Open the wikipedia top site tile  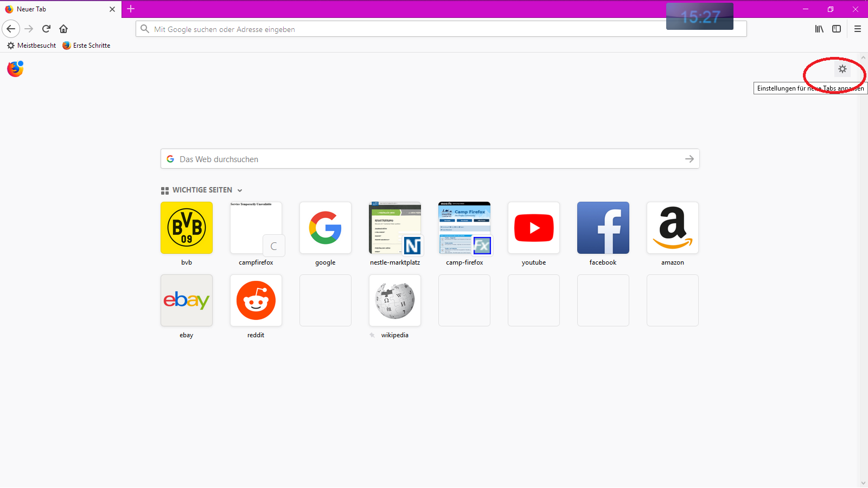tap(395, 300)
